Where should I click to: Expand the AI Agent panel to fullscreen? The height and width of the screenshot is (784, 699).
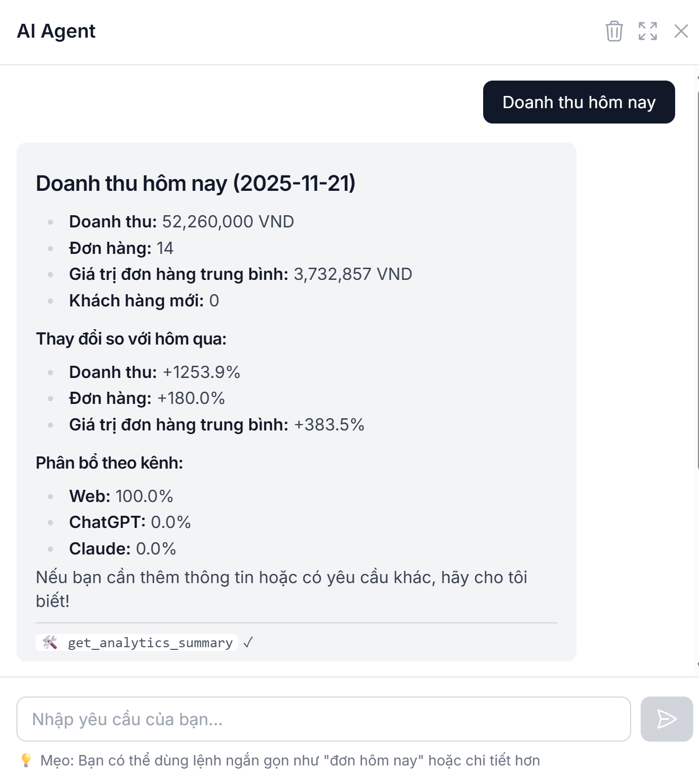[x=648, y=31]
